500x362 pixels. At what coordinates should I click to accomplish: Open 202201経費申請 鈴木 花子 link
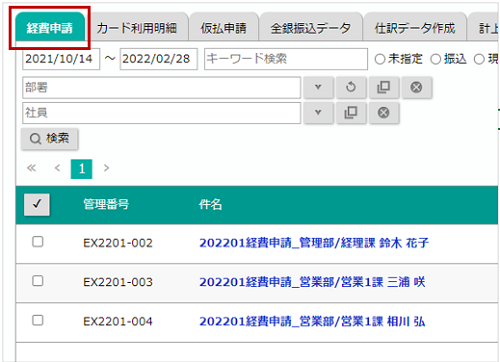pyautogui.click(x=314, y=243)
